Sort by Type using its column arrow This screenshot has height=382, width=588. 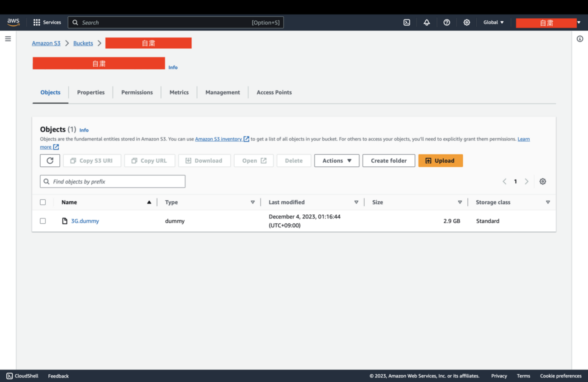[x=253, y=202]
